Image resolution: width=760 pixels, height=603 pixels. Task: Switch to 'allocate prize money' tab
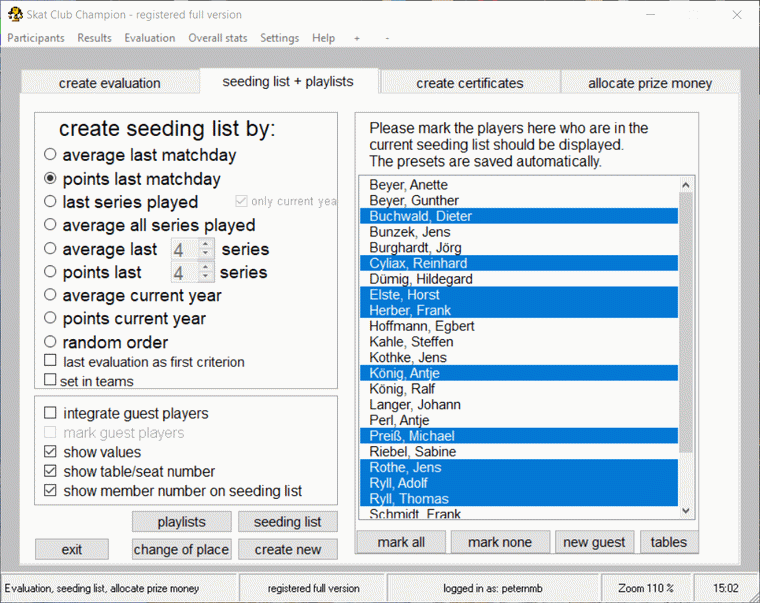pyautogui.click(x=650, y=83)
